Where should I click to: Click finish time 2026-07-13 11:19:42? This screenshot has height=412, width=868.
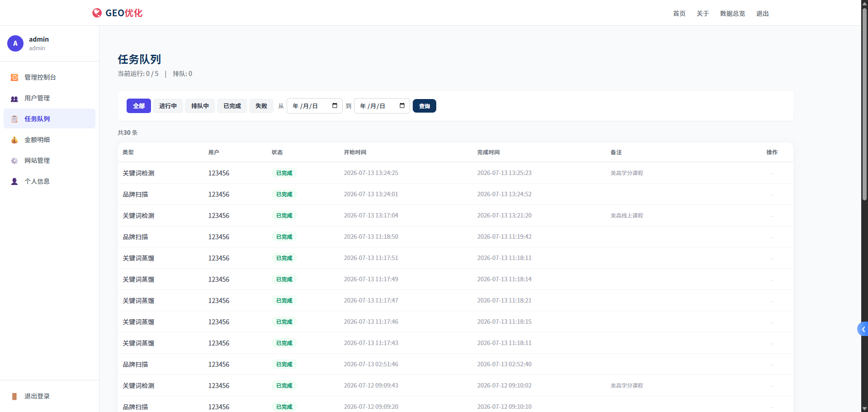pos(504,237)
